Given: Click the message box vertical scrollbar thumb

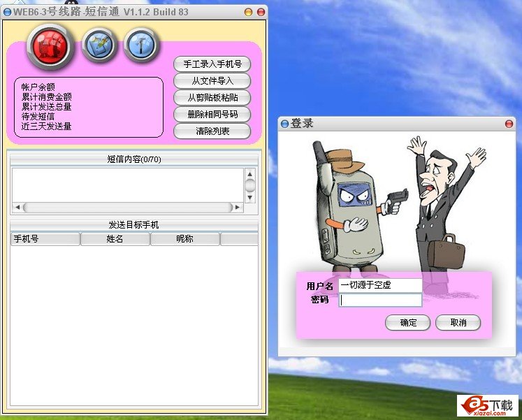Looking at the screenshot, I should [x=250, y=185].
